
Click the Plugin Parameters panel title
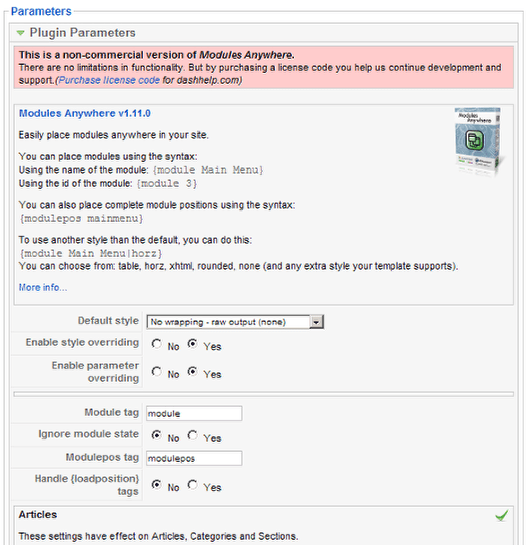[x=82, y=33]
